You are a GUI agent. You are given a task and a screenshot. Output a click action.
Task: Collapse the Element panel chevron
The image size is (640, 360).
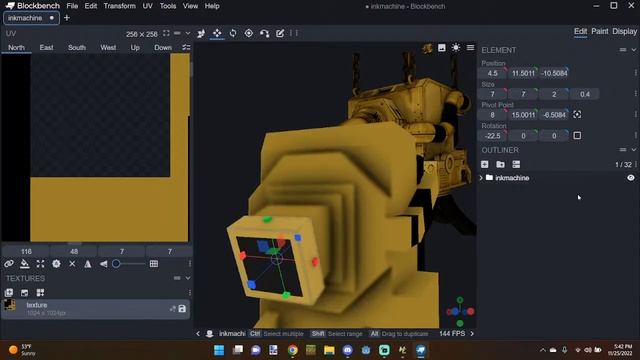pyautogui.click(x=633, y=50)
